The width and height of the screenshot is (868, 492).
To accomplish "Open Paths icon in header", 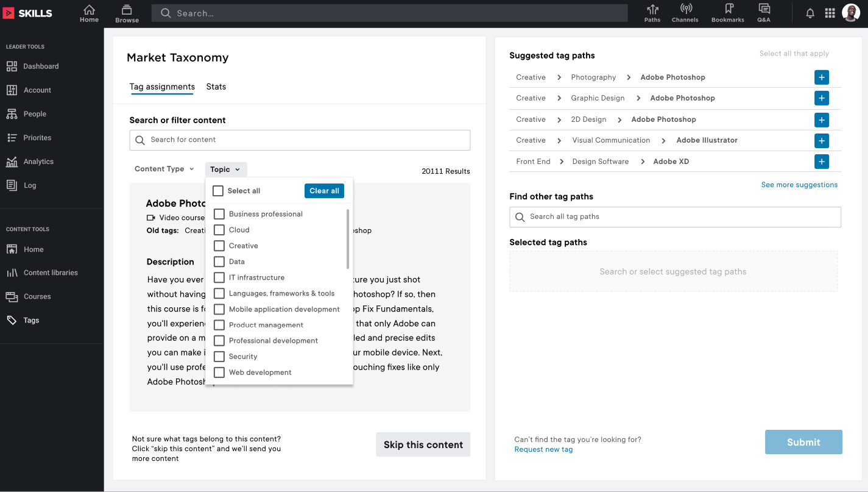I will (x=652, y=13).
